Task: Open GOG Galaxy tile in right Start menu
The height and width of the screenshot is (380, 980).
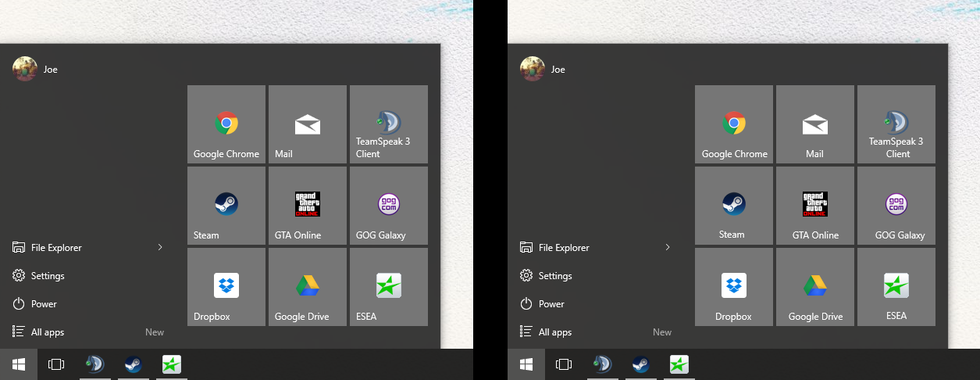Action: click(896, 206)
